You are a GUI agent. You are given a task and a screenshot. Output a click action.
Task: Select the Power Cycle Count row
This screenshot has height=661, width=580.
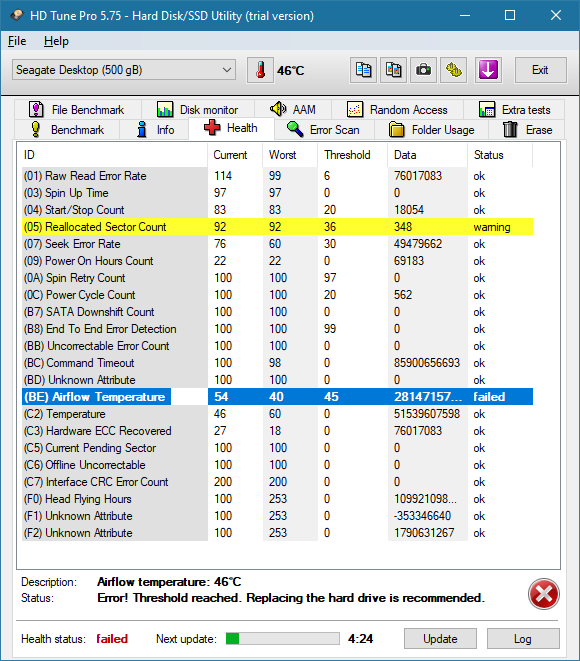pyautogui.click(x=277, y=295)
